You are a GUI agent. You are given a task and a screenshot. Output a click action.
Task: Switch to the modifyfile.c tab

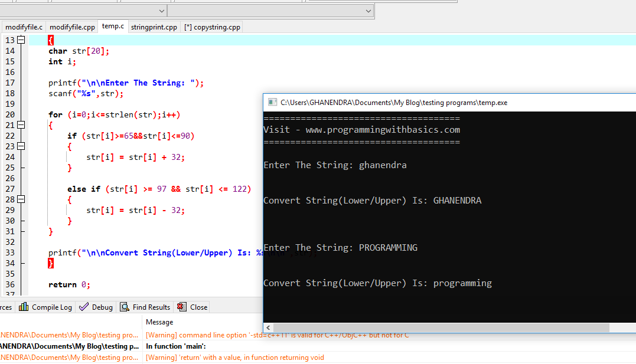coord(24,27)
